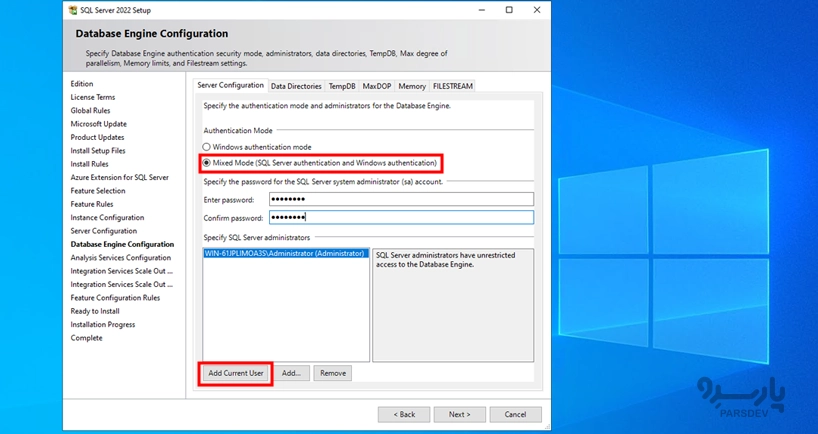The width and height of the screenshot is (818, 434).
Task: Maximize the SQL Server Setup window
Action: [x=509, y=10]
